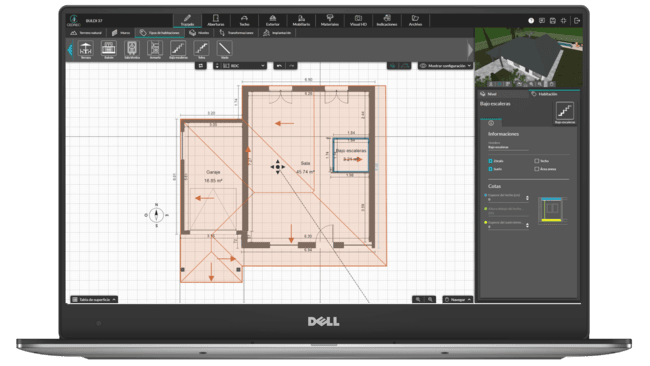650x366 pixels.
Task: Expand the Mostrar configuración dropdown
Action: 445,66
